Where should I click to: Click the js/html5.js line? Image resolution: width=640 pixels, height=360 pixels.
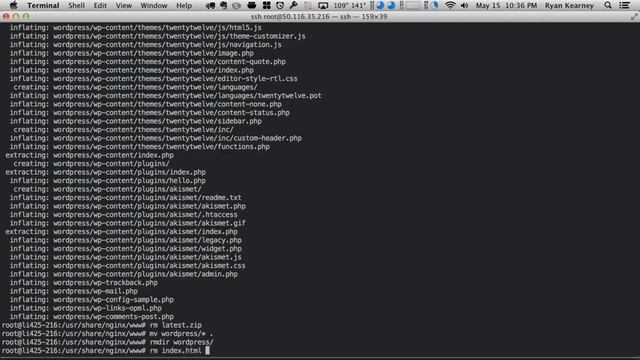click(136, 28)
